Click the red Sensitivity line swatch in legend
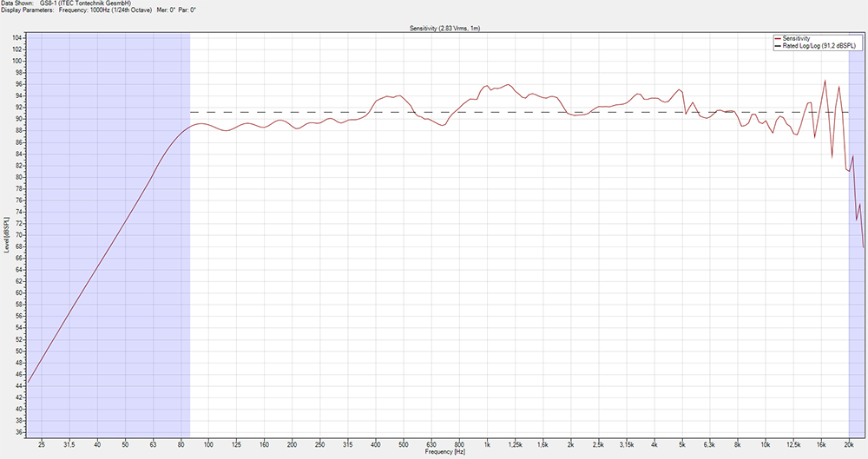This screenshot has width=868, height=459. [x=777, y=39]
